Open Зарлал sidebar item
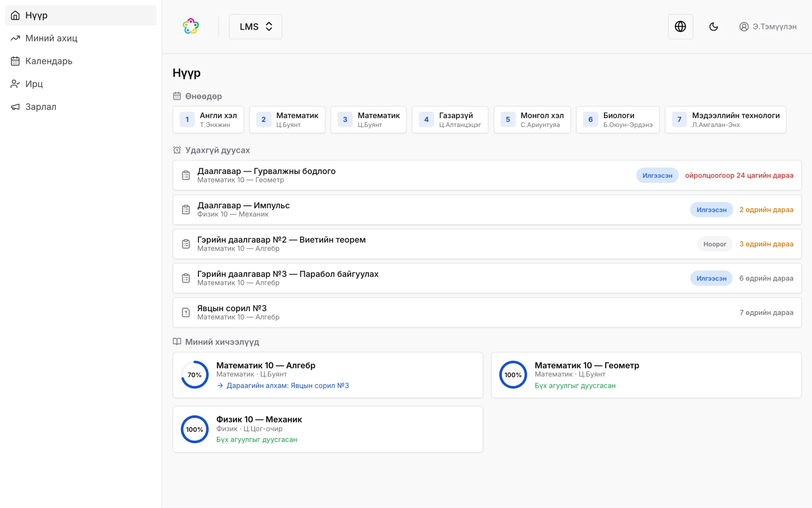Image resolution: width=812 pixels, height=508 pixels. [81, 107]
